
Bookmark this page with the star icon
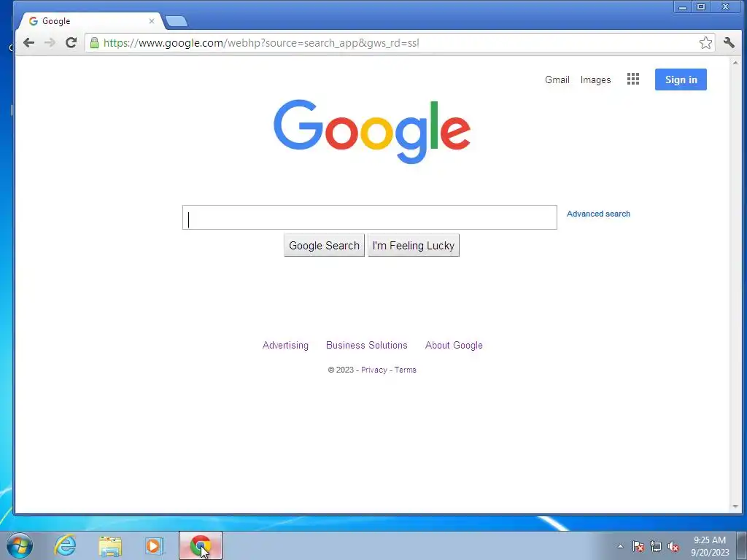tap(705, 43)
